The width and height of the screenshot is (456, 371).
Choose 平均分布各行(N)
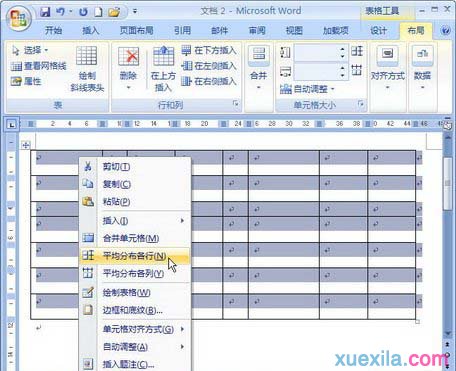135,256
